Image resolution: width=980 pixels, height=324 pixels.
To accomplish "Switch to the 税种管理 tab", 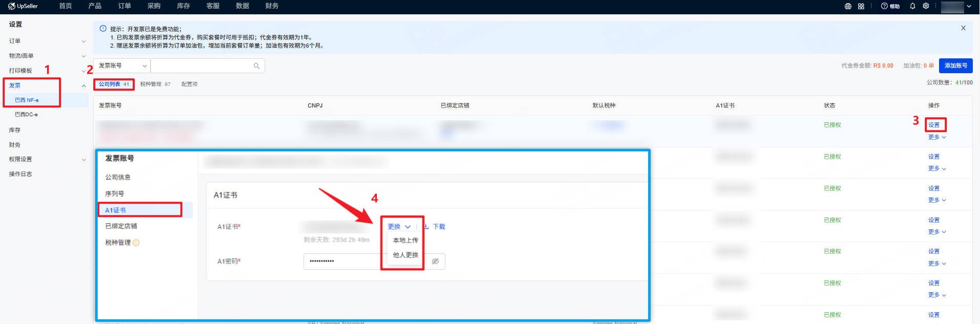I will (x=155, y=84).
